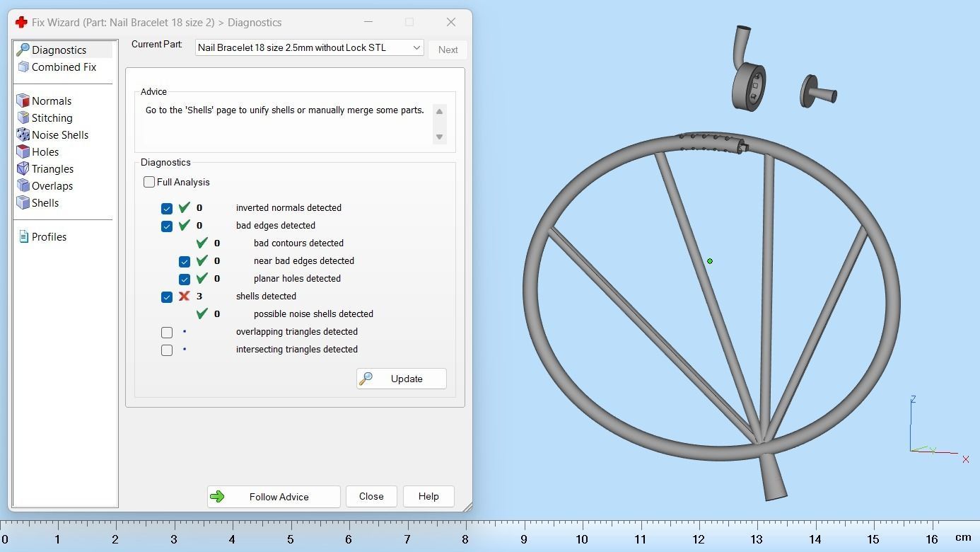Click the Help button
Image resolution: width=980 pixels, height=552 pixels.
coord(428,496)
